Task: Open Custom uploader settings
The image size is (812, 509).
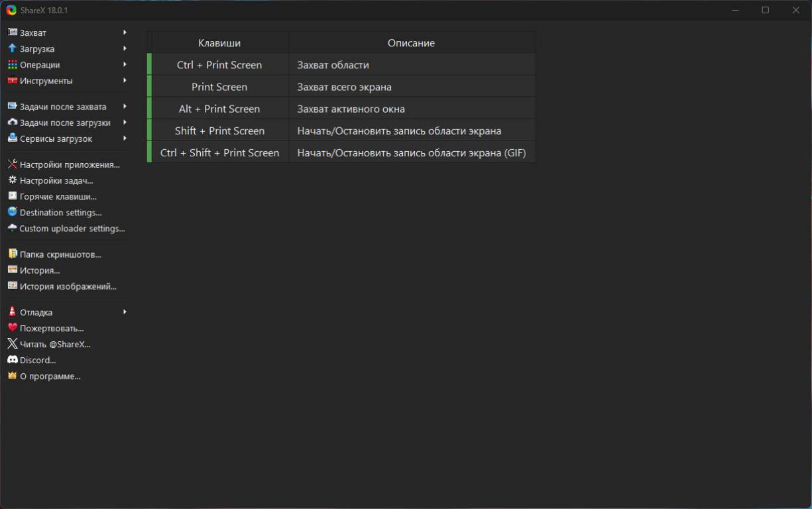Action: pos(72,229)
